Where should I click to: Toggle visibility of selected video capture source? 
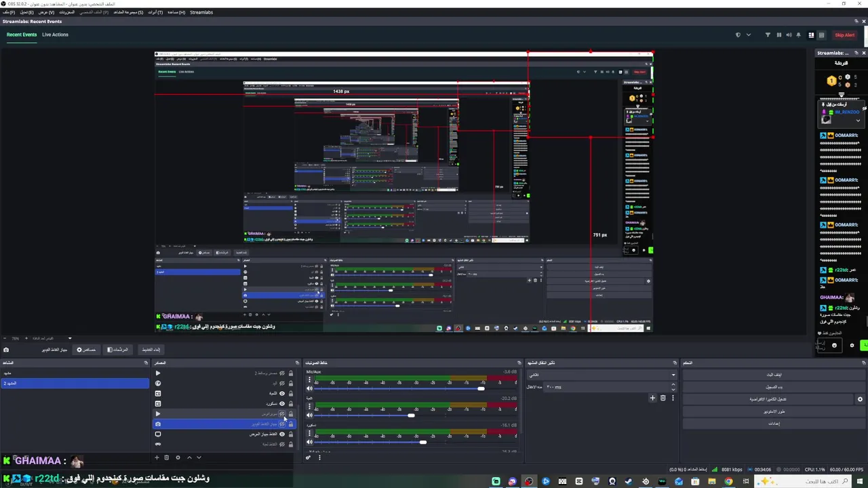[282, 424]
